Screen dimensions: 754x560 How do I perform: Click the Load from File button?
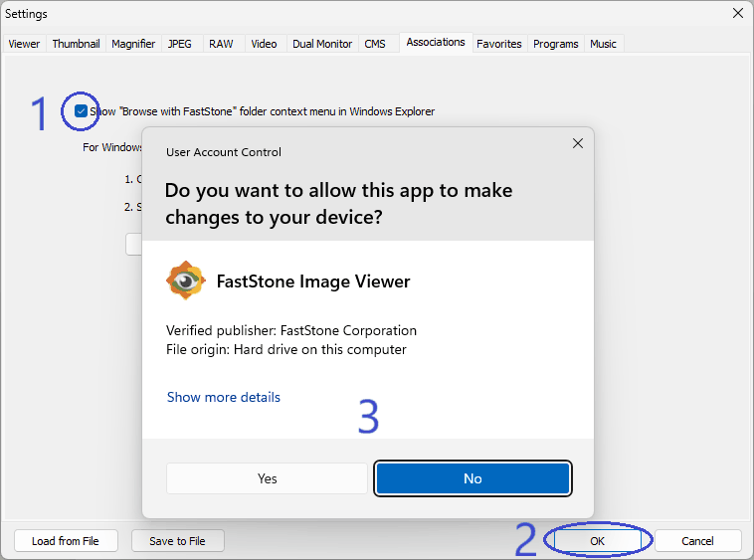tap(66, 541)
